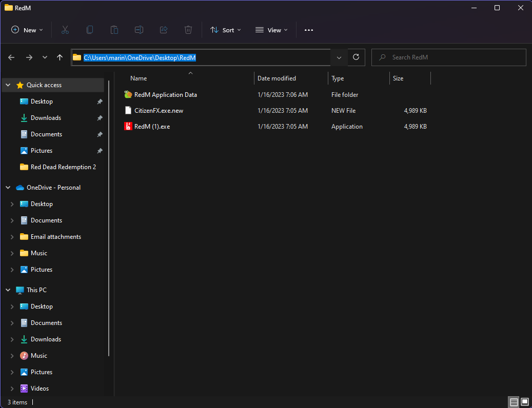Collapse the Quick access tree section
This screenshot has height=408, width=532.
click(8, 85)
